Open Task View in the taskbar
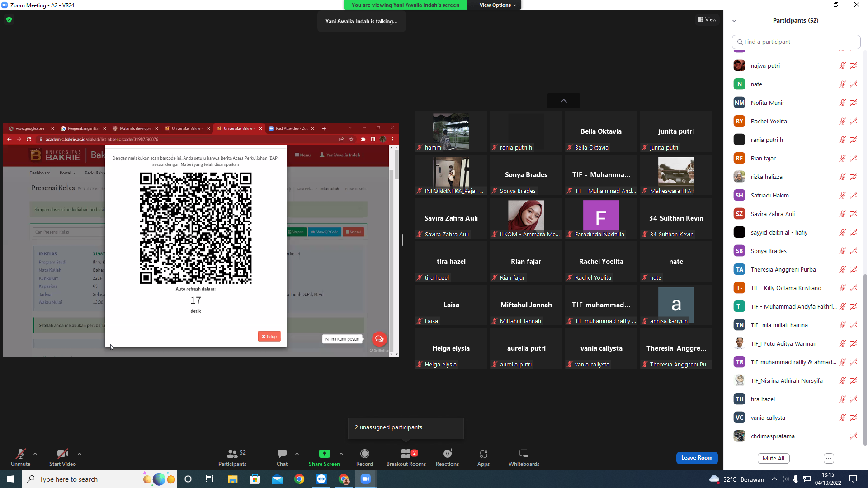The height and width of the screenshot is (488, 868). (x=210, y=479)
